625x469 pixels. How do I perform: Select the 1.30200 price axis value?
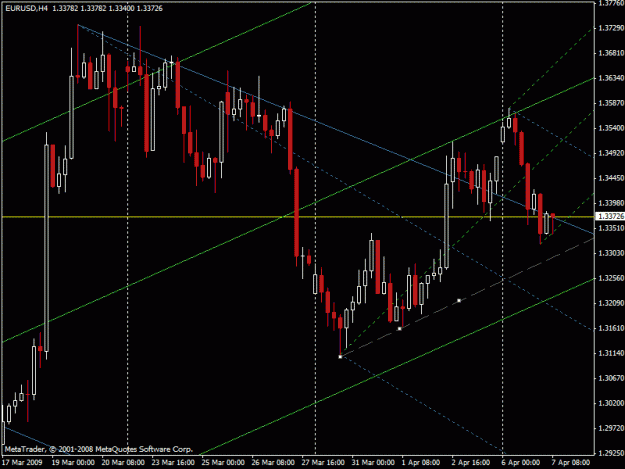click(611, 403)
